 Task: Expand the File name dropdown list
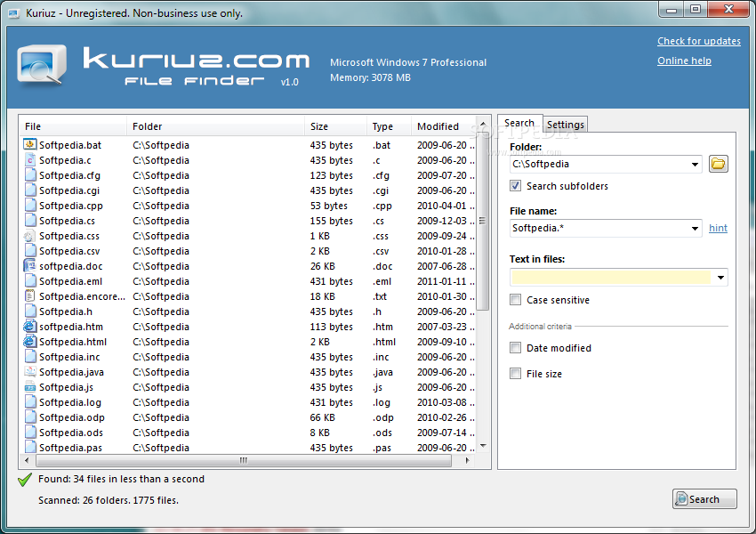(695, 228)
